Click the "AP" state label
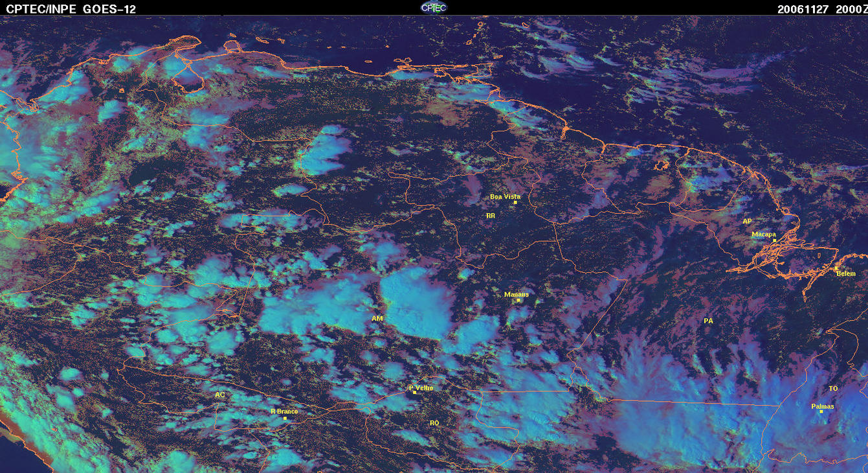 pyautogui.click(x=747, y=222)
